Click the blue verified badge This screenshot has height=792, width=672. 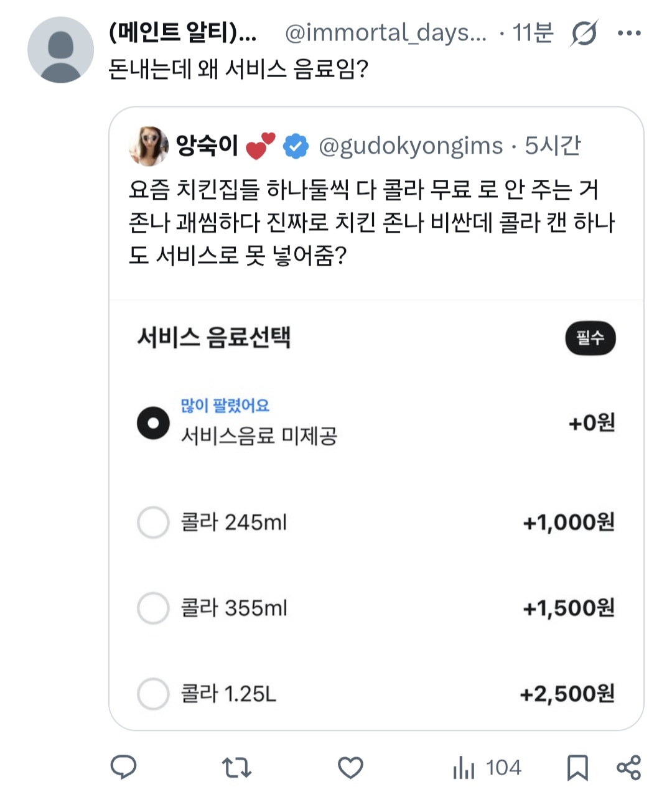pos(296,147)
